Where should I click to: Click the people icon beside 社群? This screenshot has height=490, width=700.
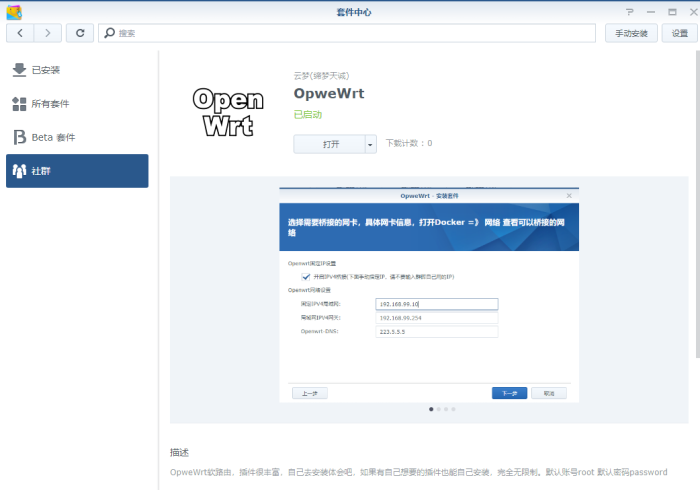point(19,171)
